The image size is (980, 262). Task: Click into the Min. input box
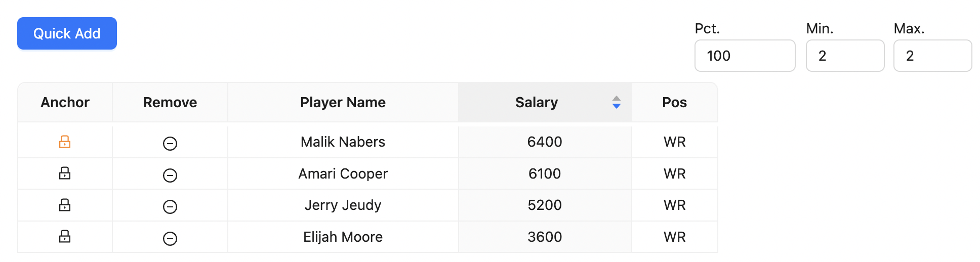(x=845, y=56)
